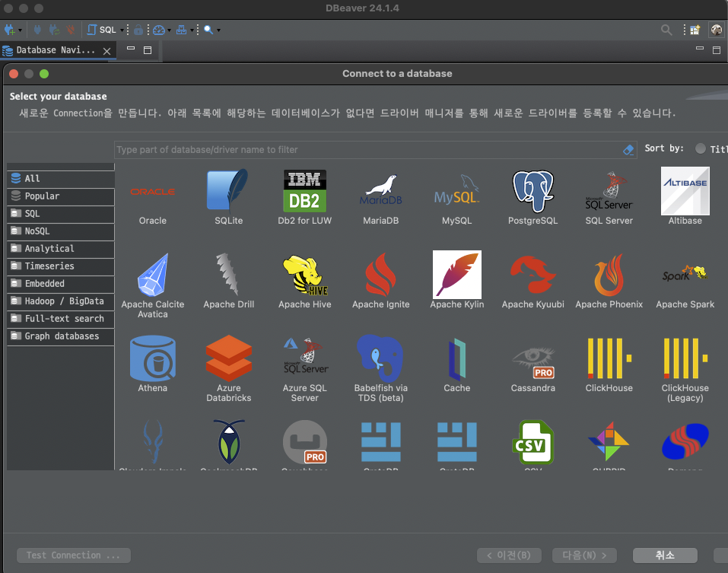728x573 pixels.
Task: Choose the Azure Databricks driver
Action: click(x=229, y=369)
